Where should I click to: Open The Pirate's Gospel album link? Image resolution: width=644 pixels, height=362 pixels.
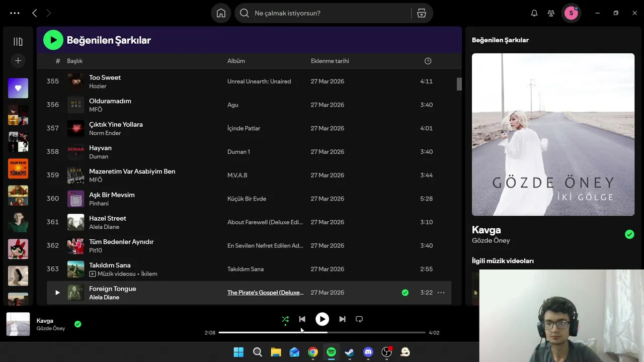coord(266,293)
